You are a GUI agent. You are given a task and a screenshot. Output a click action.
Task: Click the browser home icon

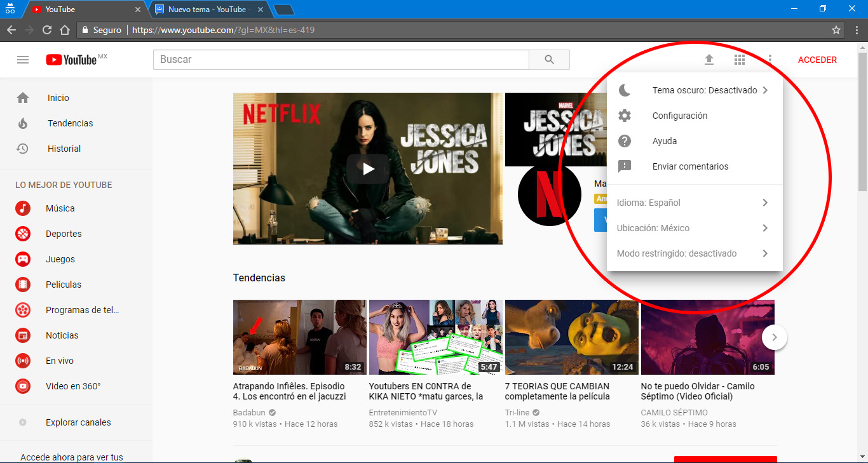click(x=64, y=30)
